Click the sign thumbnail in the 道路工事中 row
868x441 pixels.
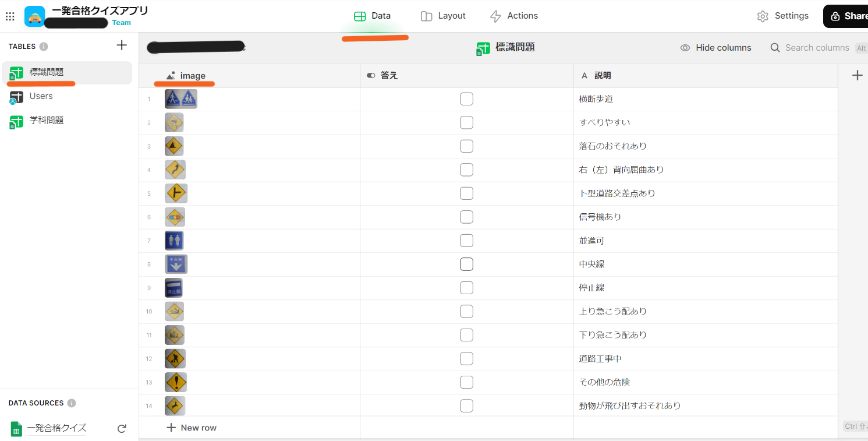pos(175,358)
